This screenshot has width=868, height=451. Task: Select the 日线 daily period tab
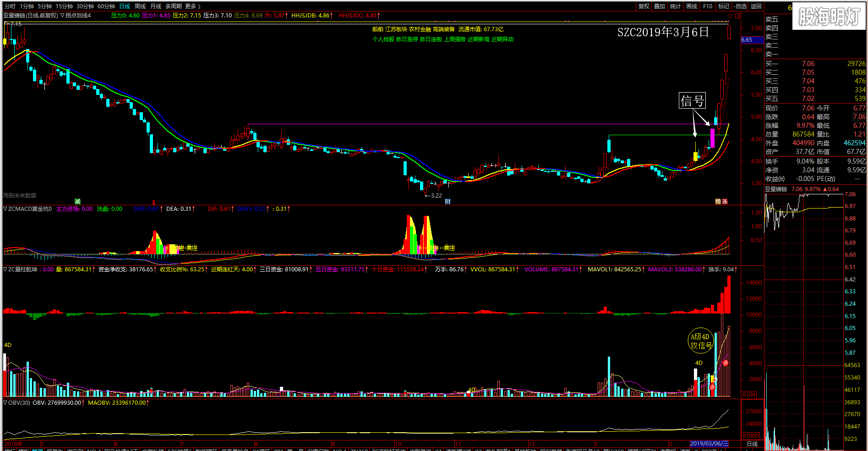coord(125,6)
